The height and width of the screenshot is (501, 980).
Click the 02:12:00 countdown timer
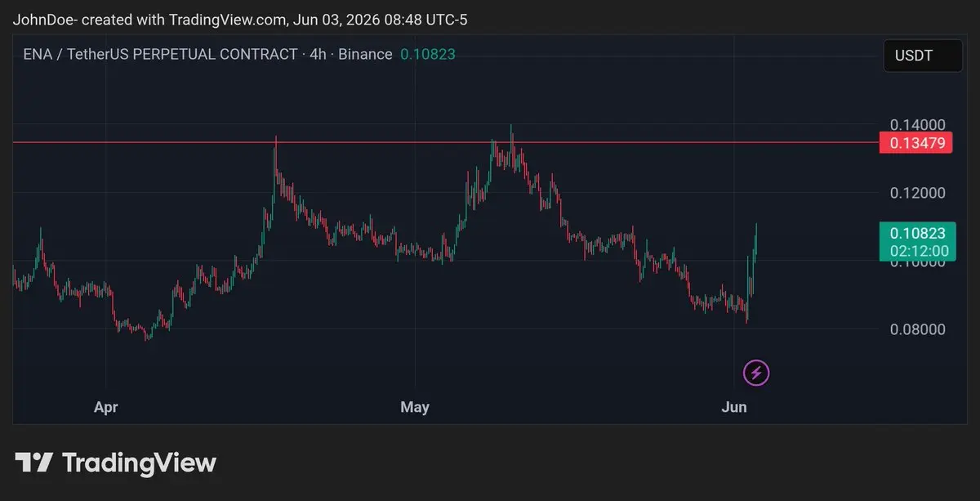point(919,251)
